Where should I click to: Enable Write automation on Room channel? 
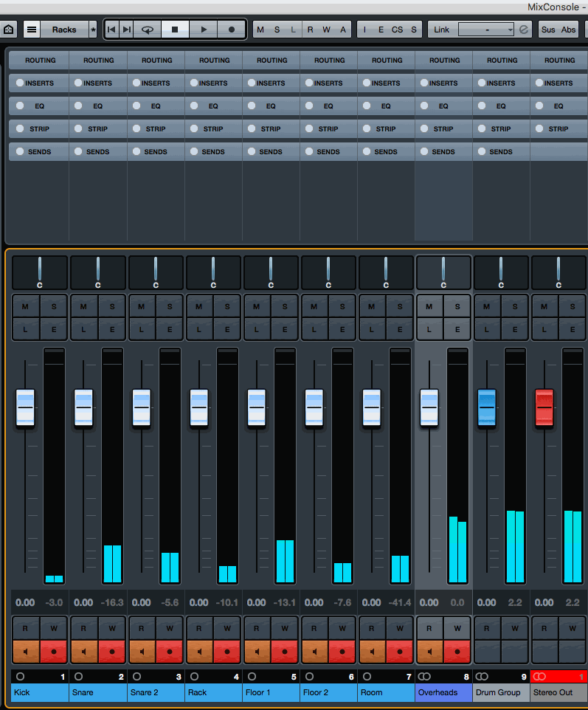tap(400, 628)
